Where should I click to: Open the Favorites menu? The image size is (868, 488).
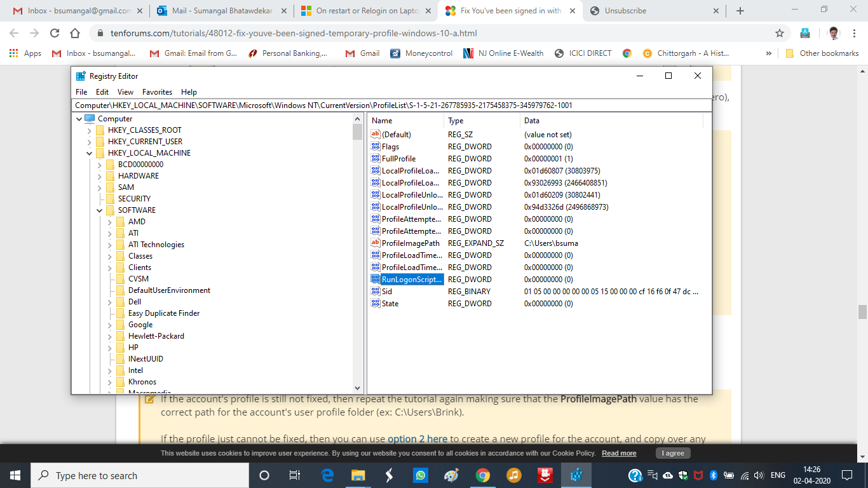157,92
